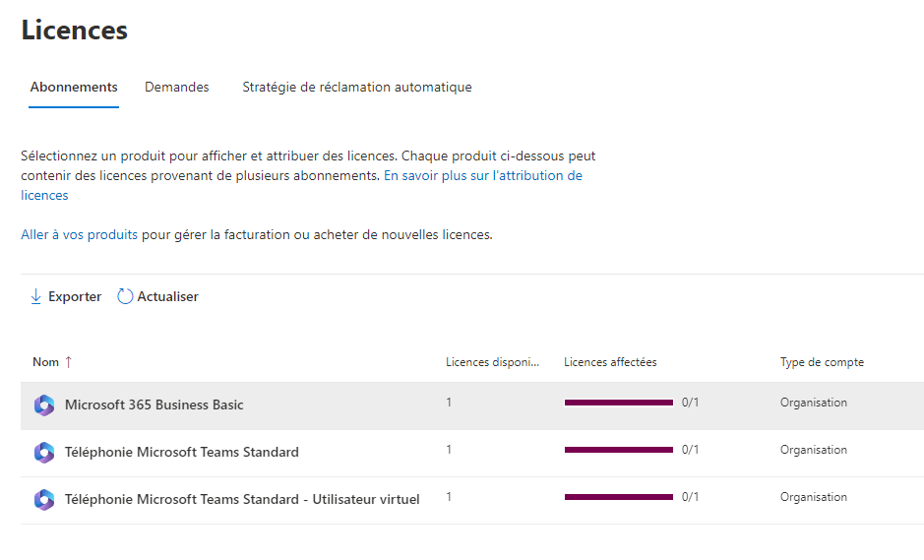Click the Actualiser refresh circle icon
This screenshot has height=560, width=924.
tap(125, 296)
